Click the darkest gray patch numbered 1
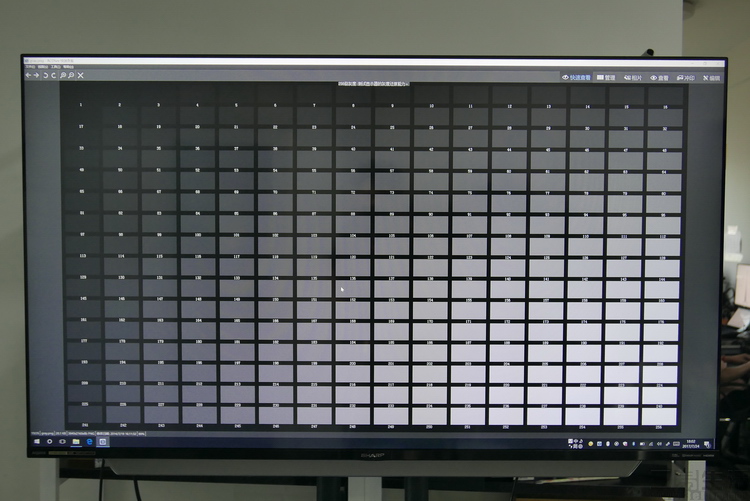This screenshot has width=750, height=501. (81, 105)
